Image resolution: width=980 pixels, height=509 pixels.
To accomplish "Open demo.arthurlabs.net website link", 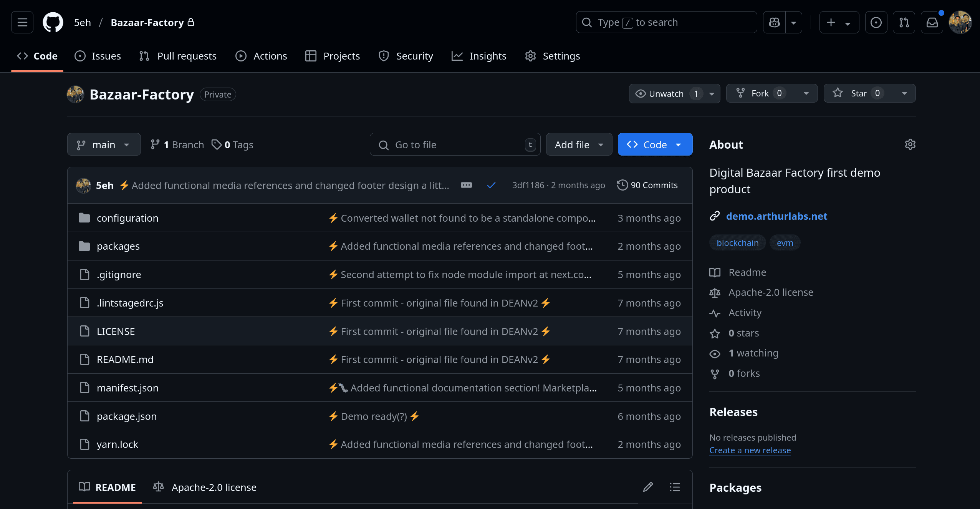I will pos(776,216).
